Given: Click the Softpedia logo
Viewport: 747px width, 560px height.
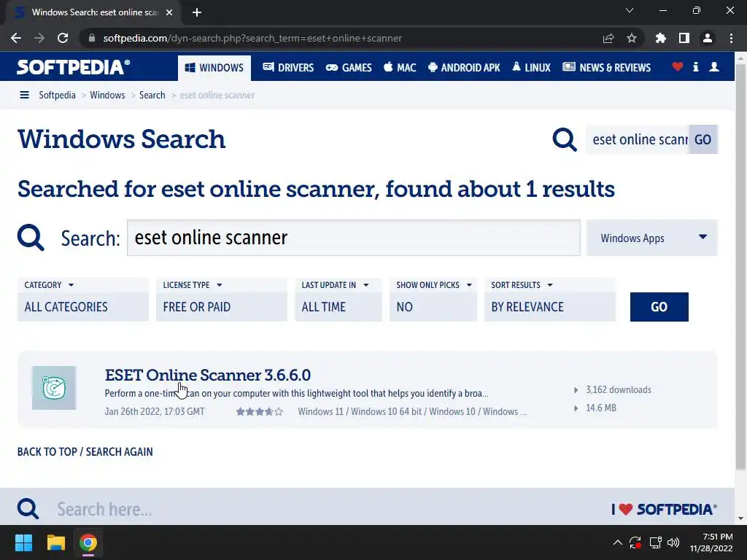Looking at the screenshot, I should (74, 67).
